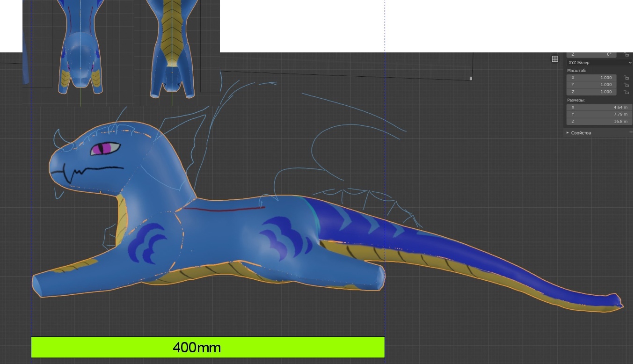Toggle the orthographic grid view icon
This screenshot has height=364, width=634.
[555, 59]
